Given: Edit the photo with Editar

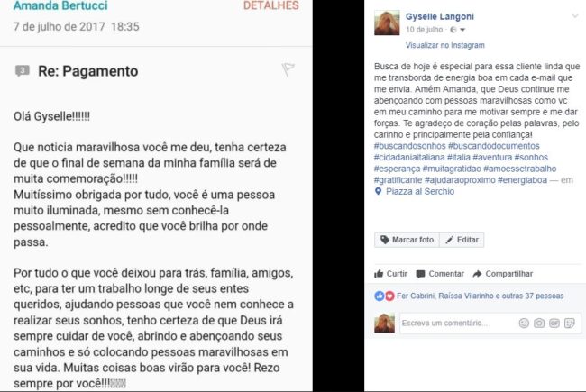Looking at the screenshot, I should (x=462, y=240).
